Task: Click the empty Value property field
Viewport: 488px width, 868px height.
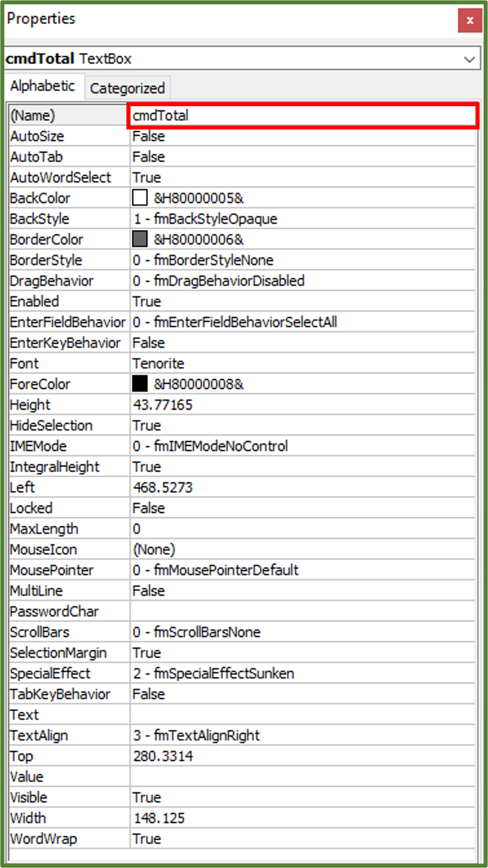Action: pos(303,777)
